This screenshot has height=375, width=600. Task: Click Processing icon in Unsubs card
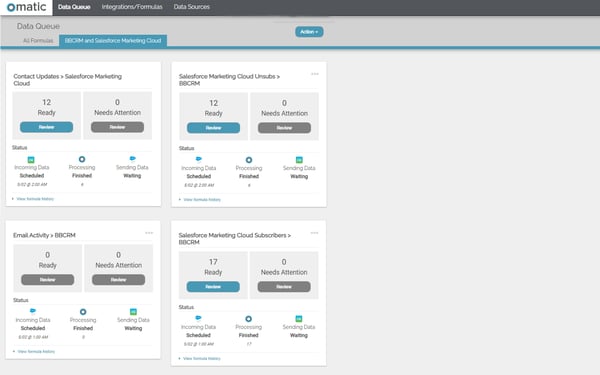249,160
